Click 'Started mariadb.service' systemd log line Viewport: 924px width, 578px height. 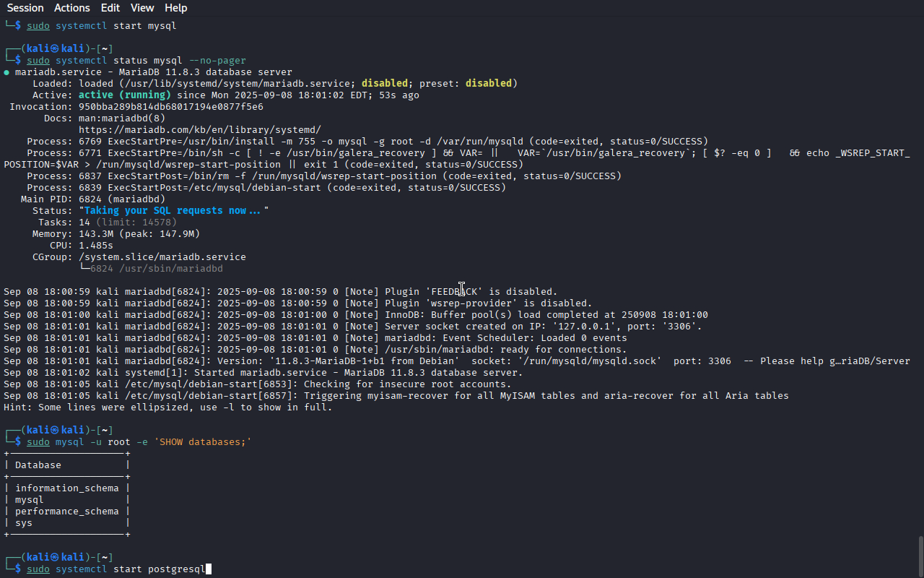263,373
